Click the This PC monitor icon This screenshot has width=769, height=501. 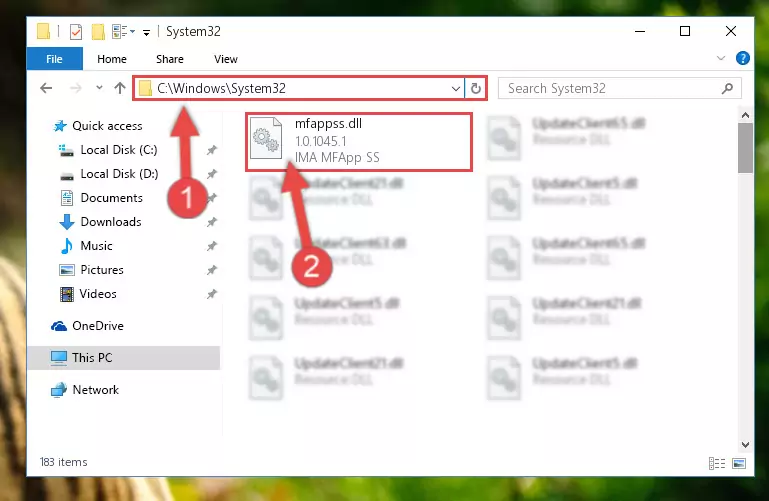pos(59,358)
